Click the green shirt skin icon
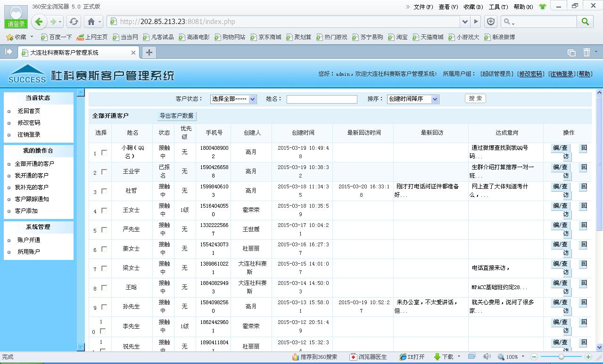The image size is (603, 364). pos(542,7)
